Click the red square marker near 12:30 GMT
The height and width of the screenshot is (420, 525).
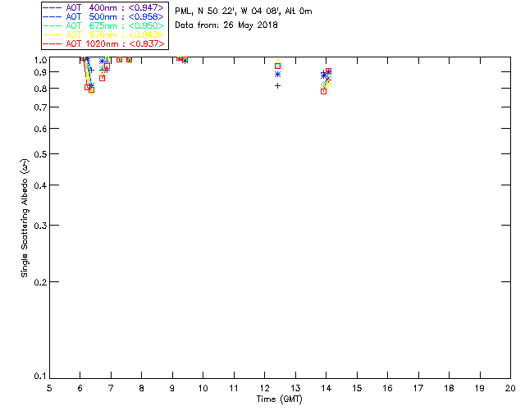point(277,66)
